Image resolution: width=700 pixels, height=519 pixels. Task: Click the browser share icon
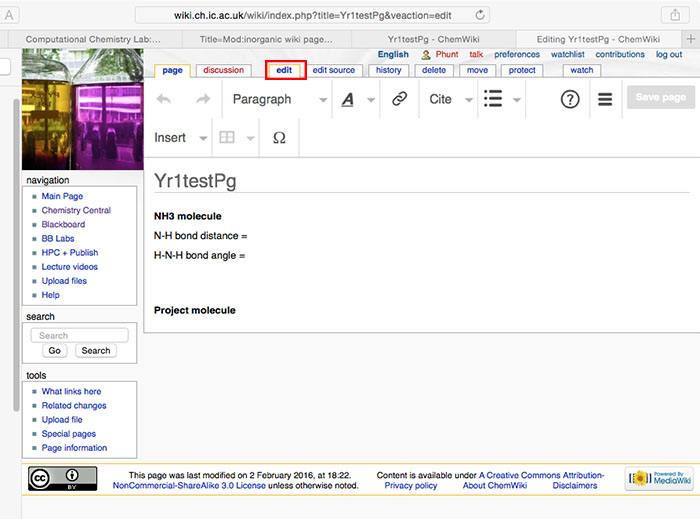click(x=674, y=15)
